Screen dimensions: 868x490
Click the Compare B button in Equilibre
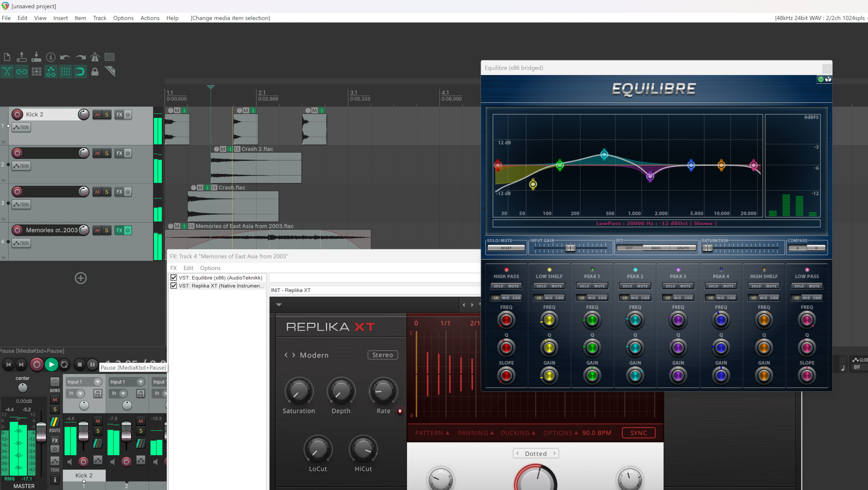(x=816, y=248)
